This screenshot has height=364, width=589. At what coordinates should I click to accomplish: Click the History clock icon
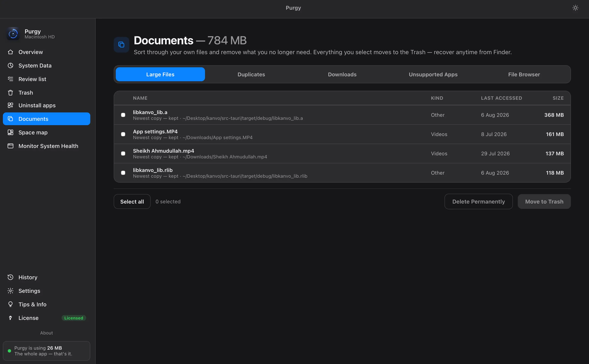(10, 277)
